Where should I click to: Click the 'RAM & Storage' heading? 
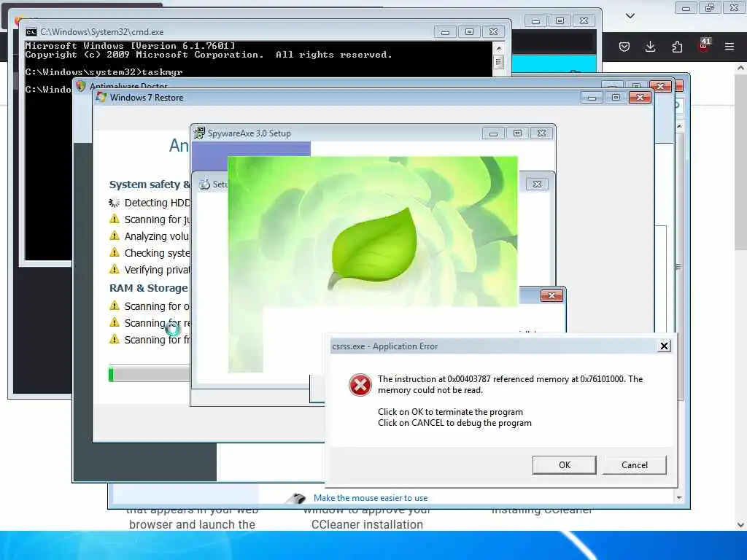(149, 288)
